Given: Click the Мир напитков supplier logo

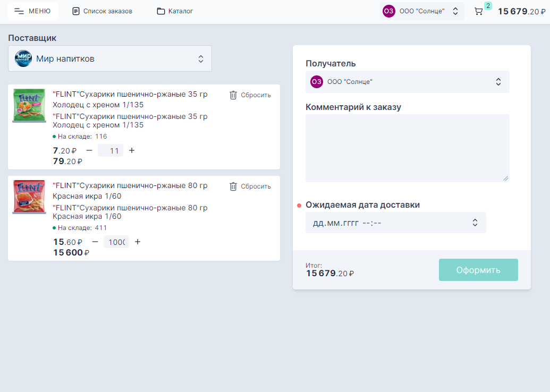Looking at the screenshot, I should click(x=23, y=58).
